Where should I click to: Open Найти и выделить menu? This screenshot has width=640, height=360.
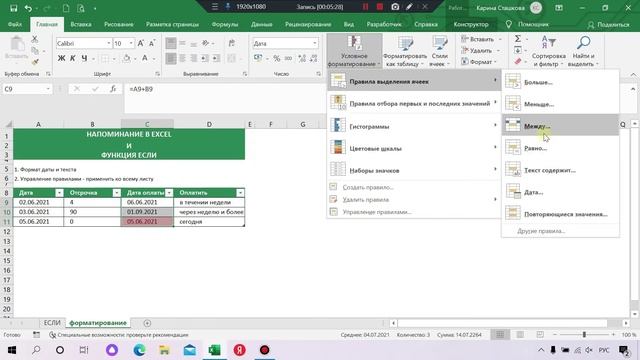coord(584,51)
